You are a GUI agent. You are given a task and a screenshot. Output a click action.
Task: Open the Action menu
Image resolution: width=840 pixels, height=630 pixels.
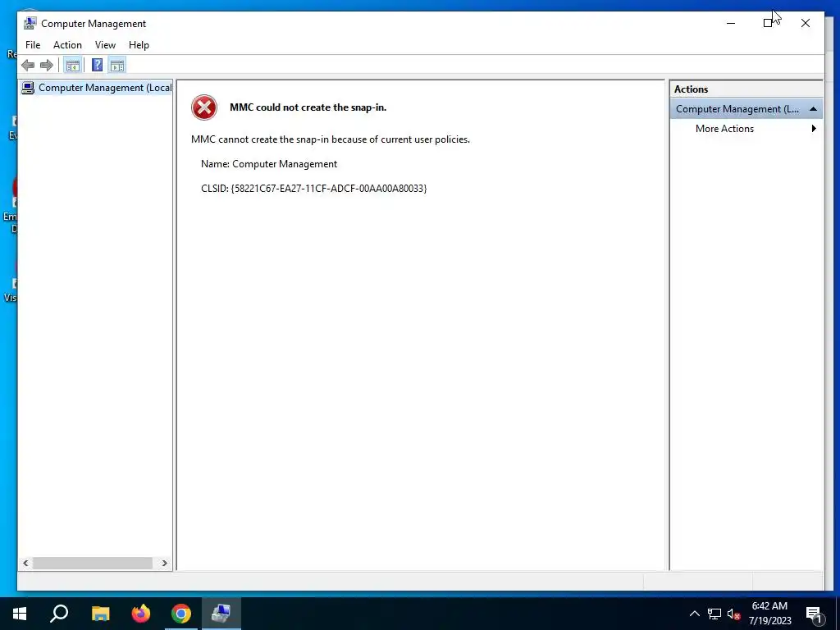pyautogui.click(x=67, y=45)
